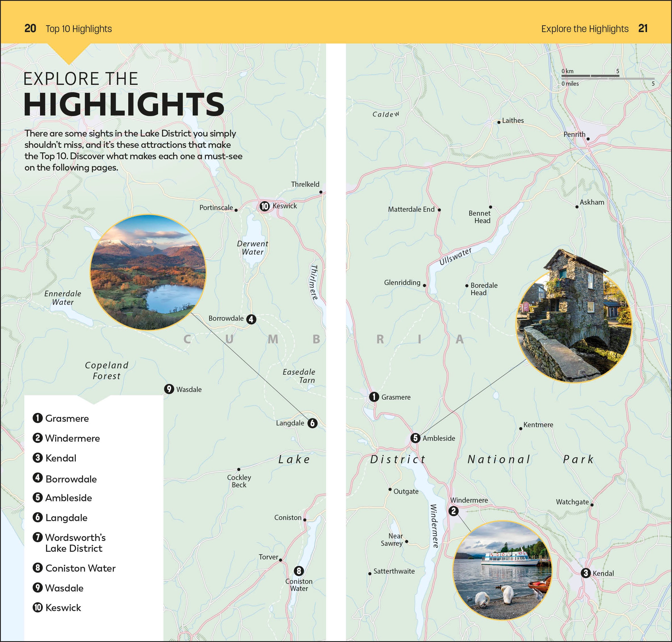Click Coniston Water entry in legend list
This screenshot has width=672, height=642.
click(x=80, y=568)
